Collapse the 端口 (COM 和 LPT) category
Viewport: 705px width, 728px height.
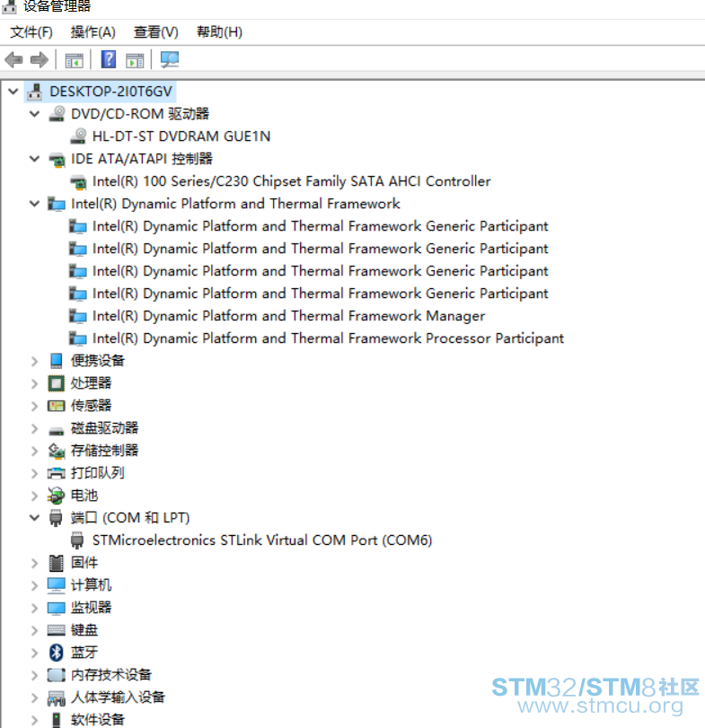(34, 517)
